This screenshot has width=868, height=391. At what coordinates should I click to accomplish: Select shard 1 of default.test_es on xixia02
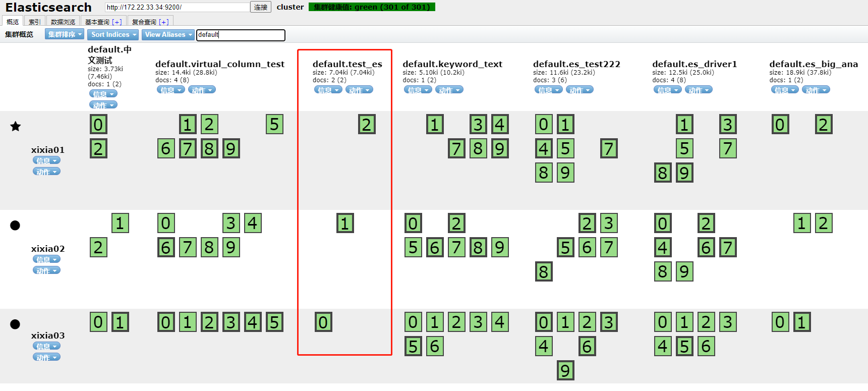tap(345, 224)
